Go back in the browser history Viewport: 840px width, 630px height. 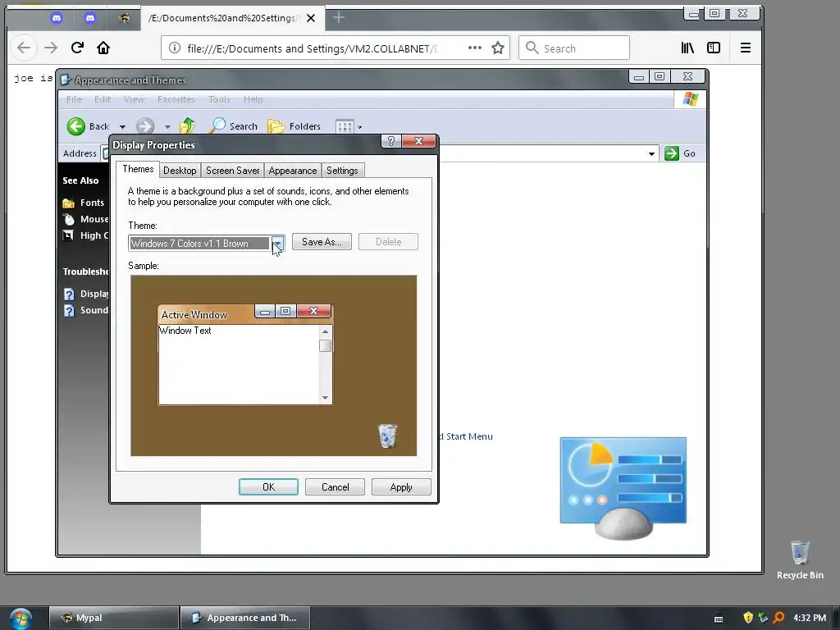click(x=24, y=48)
